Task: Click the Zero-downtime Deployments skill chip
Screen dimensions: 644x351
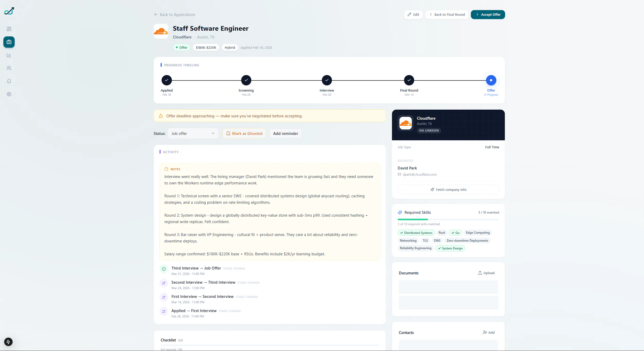Action: click(467, 241)
